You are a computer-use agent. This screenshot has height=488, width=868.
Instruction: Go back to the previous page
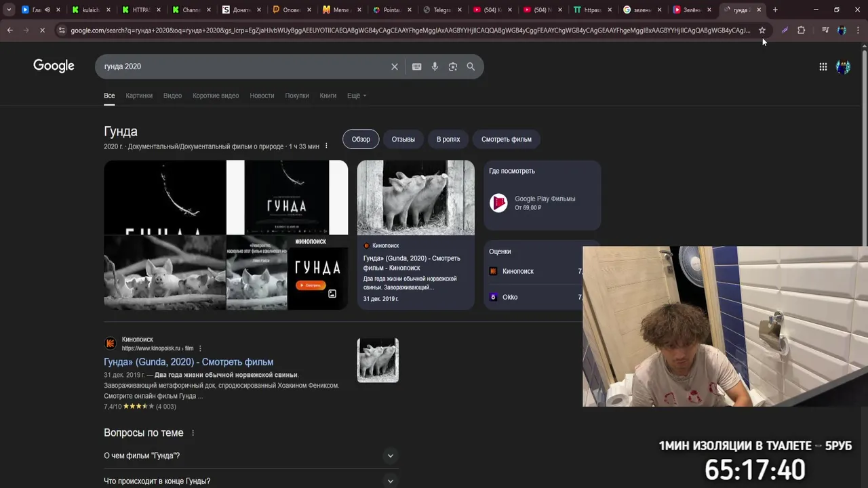coord(10,30)
